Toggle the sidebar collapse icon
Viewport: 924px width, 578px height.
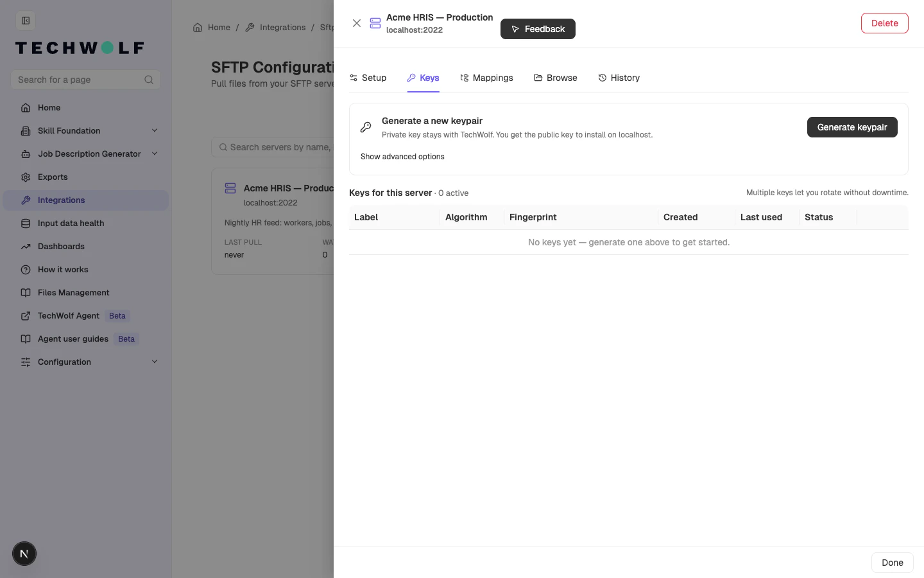pyautogui.click(x=26, y=21)
